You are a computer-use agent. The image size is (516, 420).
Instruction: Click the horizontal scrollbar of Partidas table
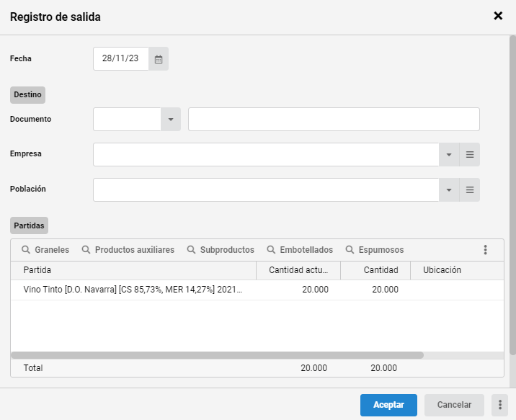[217, 355]
